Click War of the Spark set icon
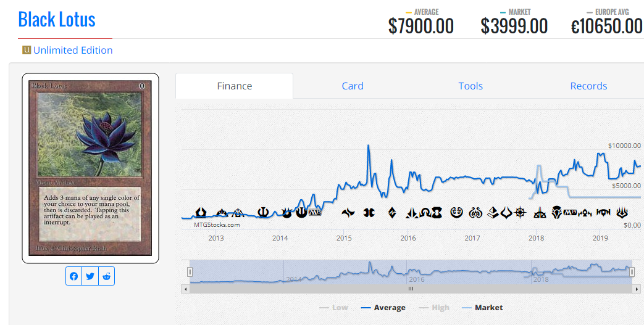 pos(622,213)
